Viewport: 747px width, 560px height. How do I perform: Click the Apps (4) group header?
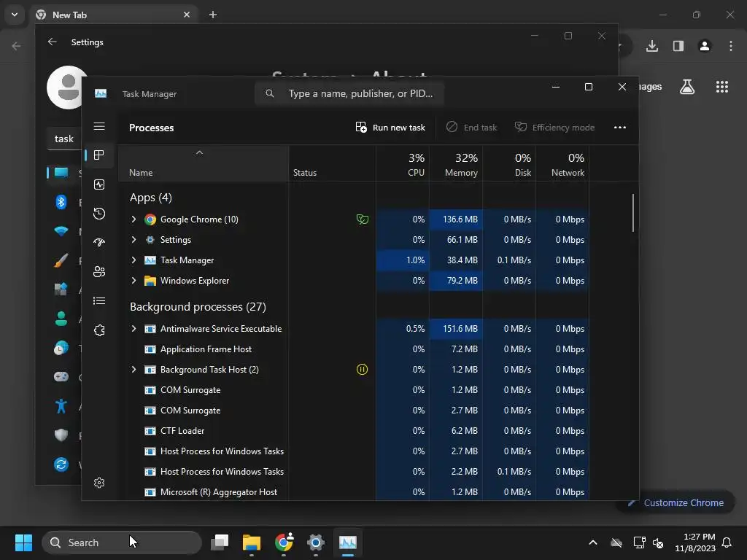(x=150, y=198)
